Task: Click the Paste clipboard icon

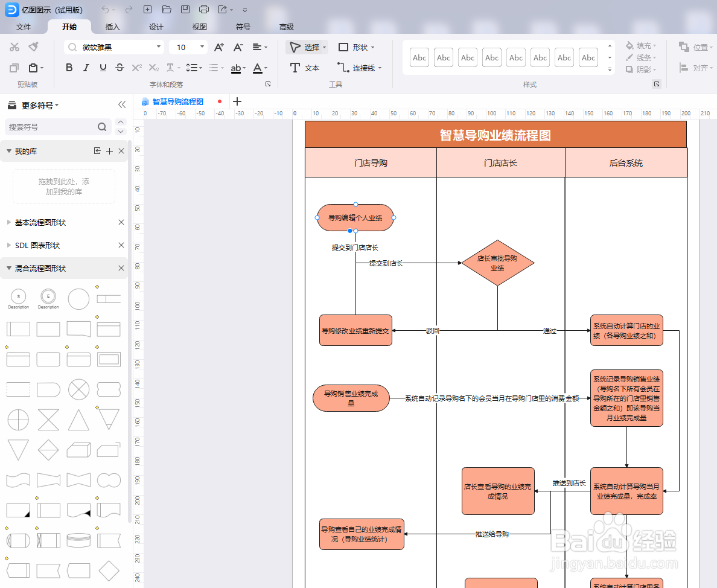Action: [x=33, y=68]
